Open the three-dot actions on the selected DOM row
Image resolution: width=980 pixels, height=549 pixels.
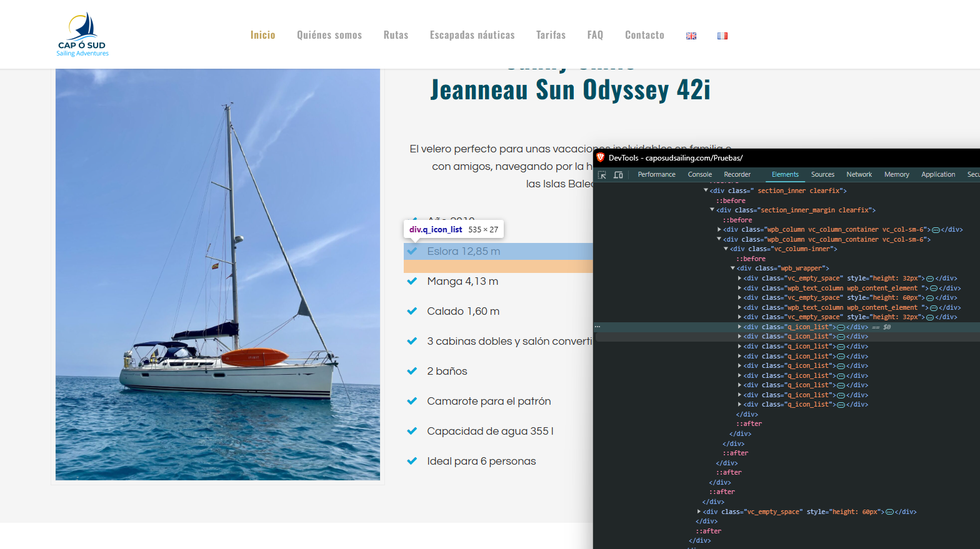(x=597, y=327)
